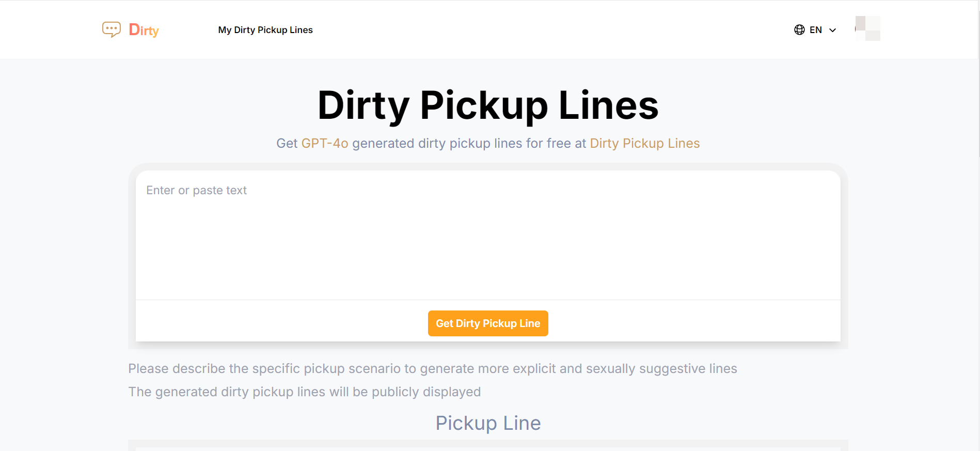Open the Dirty Pickup Lines link in subtitle

pos(644,143)
